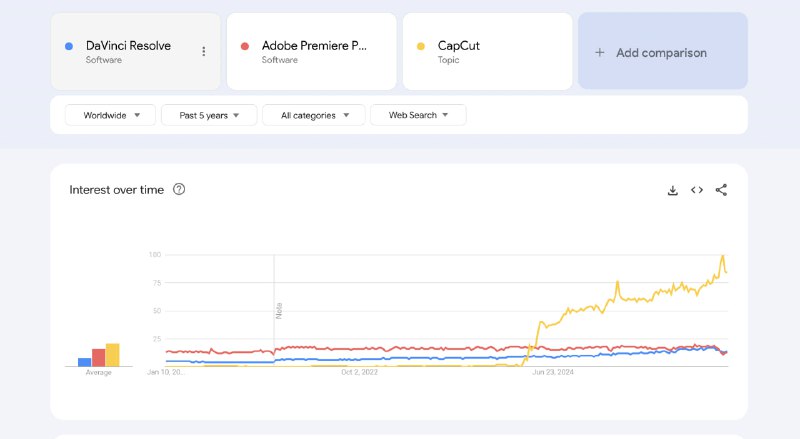The width and height of the screenshot is (800, 439).
Task: Click the Note marker on the chart
Action: [x=279, y=310]
